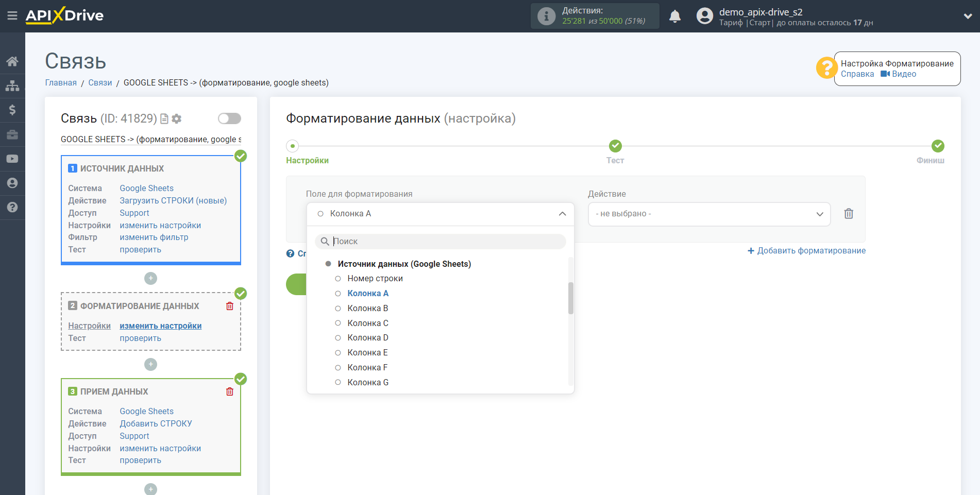Click the account avatar icon
Image resolution: width=980 pixels, height=495 pixels.
pos(705,16)
